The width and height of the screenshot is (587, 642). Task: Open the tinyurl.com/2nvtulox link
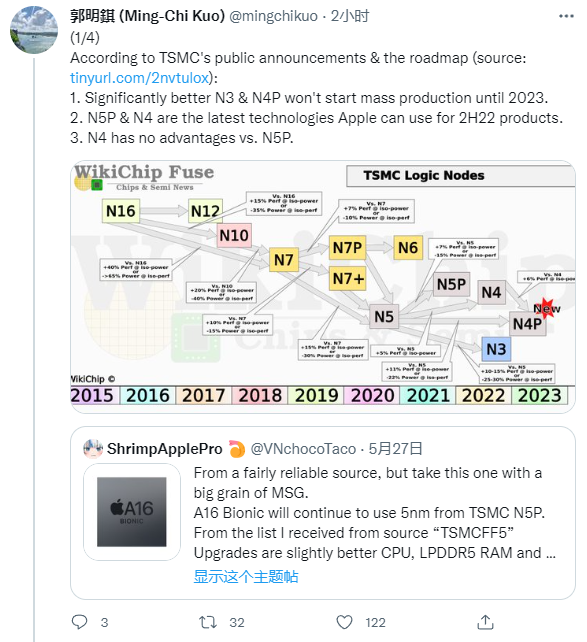pos(140,78)
